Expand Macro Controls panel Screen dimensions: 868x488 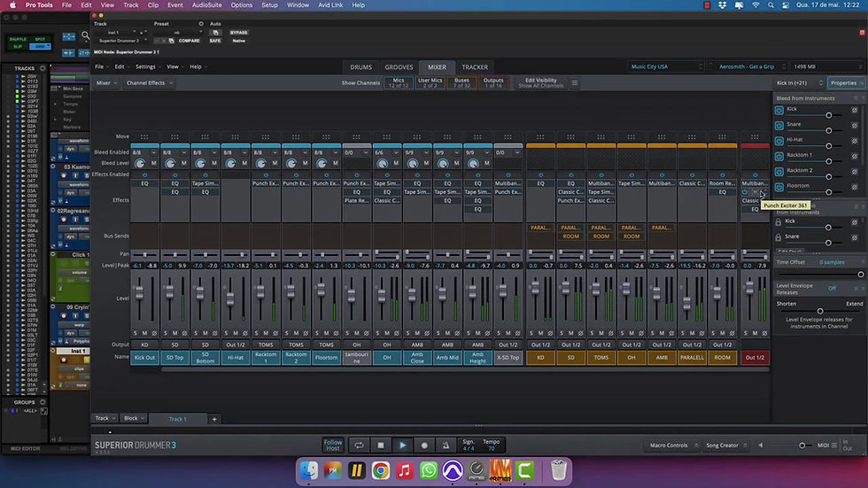coord(673,445)
